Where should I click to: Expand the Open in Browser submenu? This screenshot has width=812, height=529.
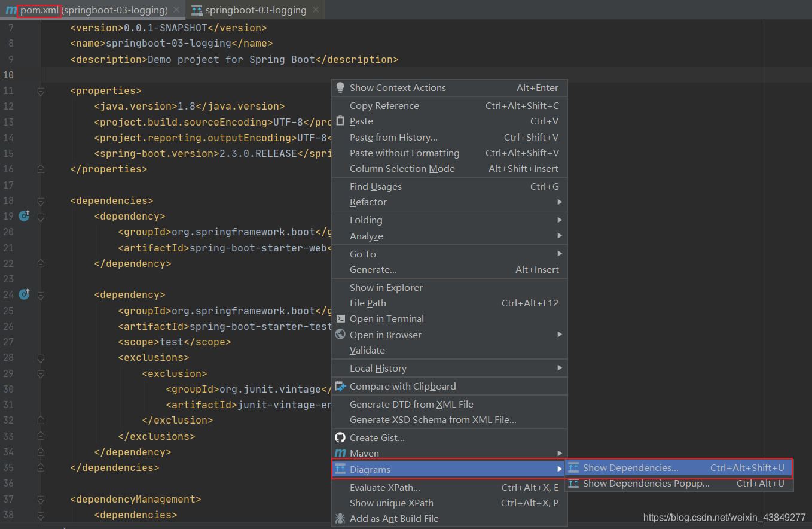tap(449, 335)
